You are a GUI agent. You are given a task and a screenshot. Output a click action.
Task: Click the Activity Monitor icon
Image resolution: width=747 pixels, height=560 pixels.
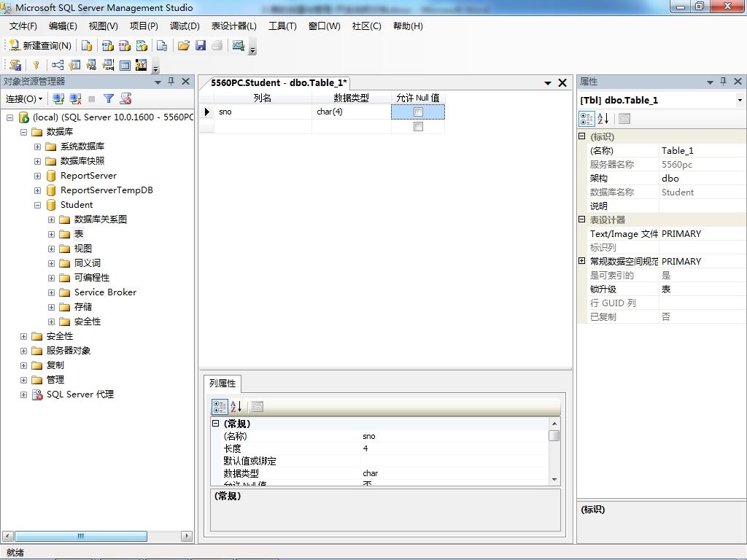(x=239, y=46)
